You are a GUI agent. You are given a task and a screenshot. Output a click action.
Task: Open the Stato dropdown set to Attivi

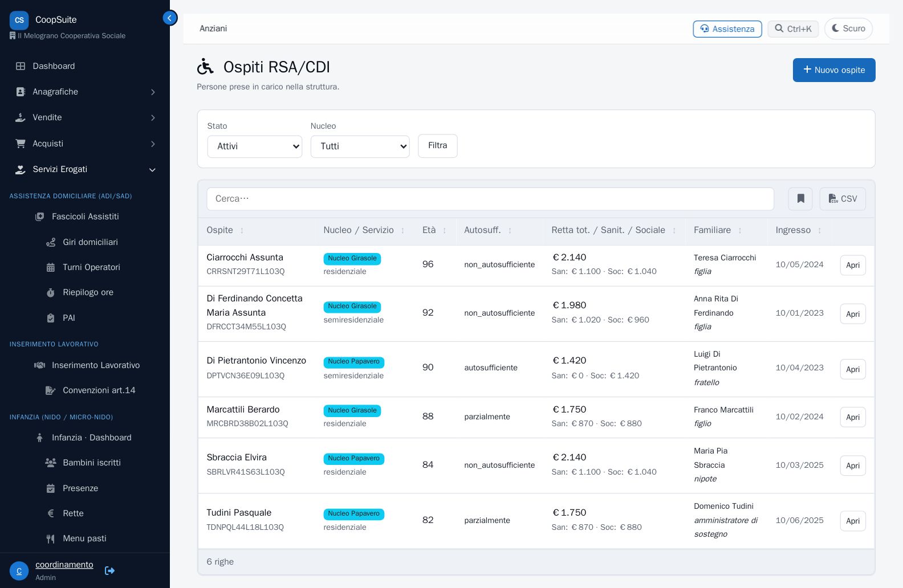coord(254,146)
